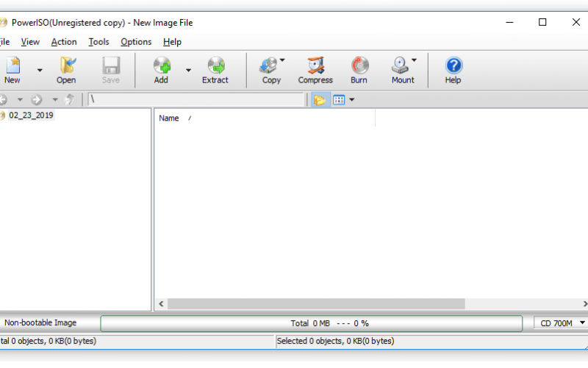The image size is (588, 368).
Task: Click the Forward navigation arrow
Action: click(x=36, y=99)
